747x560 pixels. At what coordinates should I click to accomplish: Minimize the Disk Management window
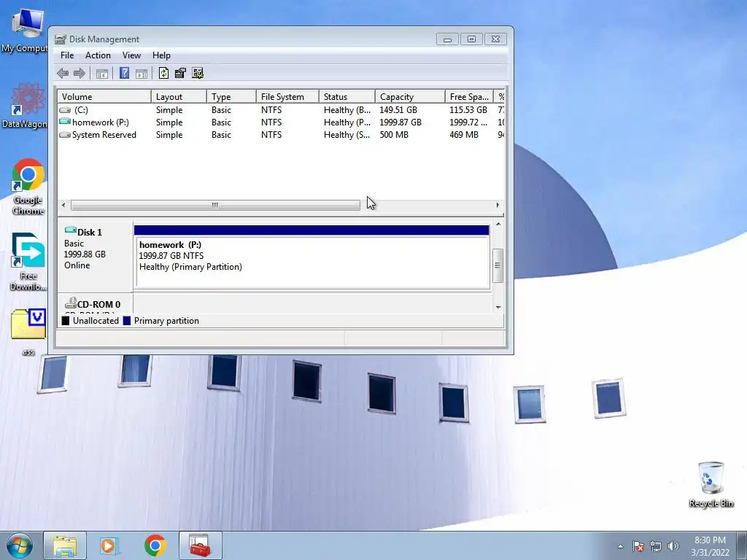pyautogui.click(x=447, y=39)
